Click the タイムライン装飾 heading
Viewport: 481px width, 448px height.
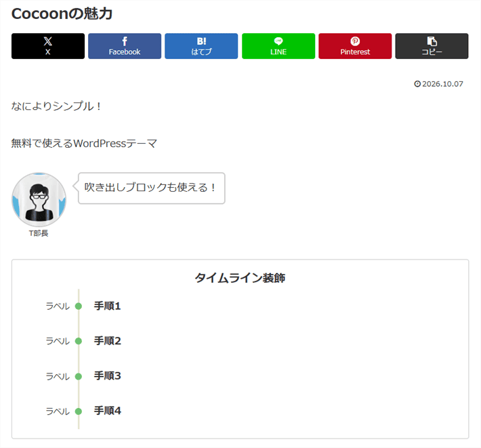pos(240,278)
